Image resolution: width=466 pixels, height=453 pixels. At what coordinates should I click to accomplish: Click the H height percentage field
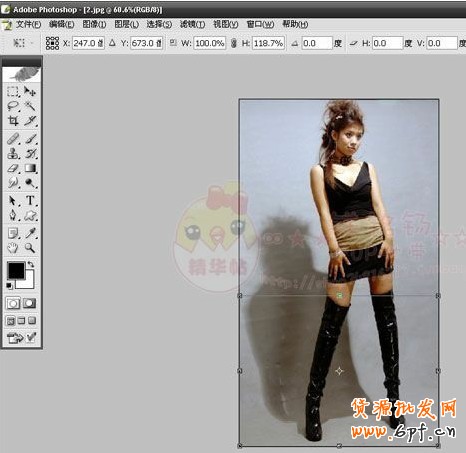pos(268,43)
